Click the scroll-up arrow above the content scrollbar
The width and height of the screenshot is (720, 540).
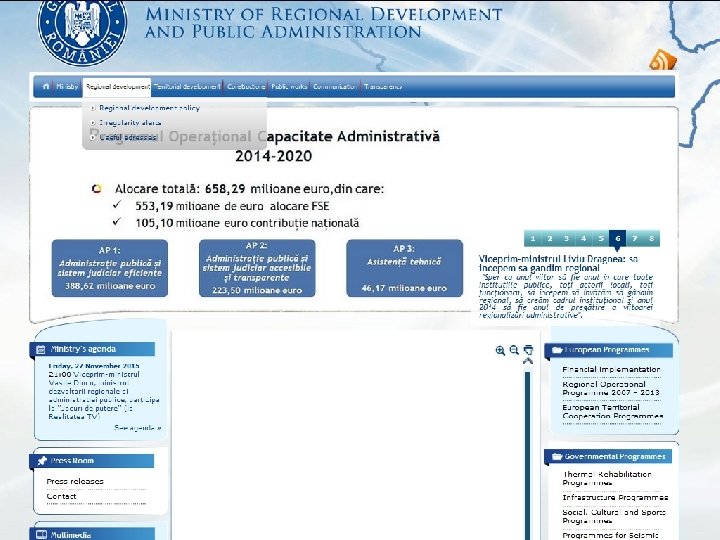point(528,362)
